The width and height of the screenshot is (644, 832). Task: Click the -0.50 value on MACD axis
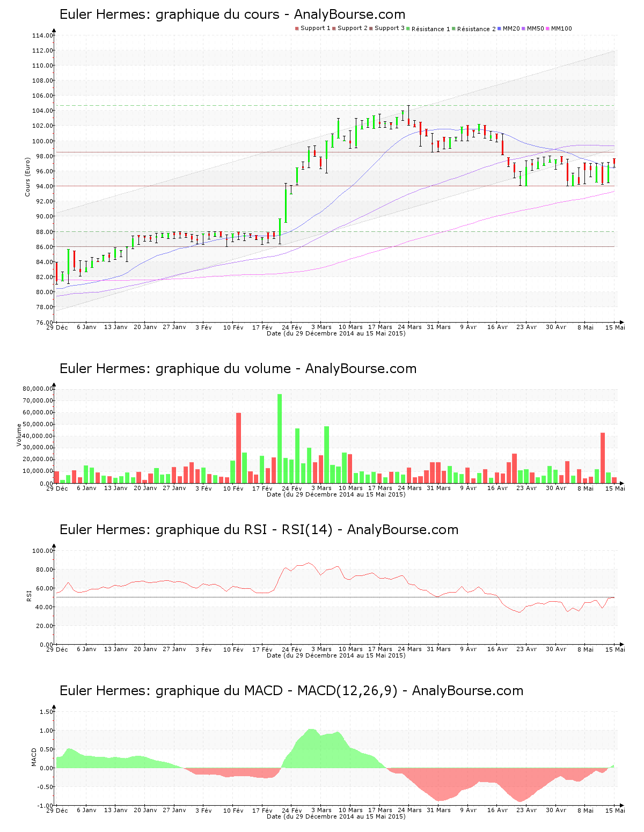(46, 787)
